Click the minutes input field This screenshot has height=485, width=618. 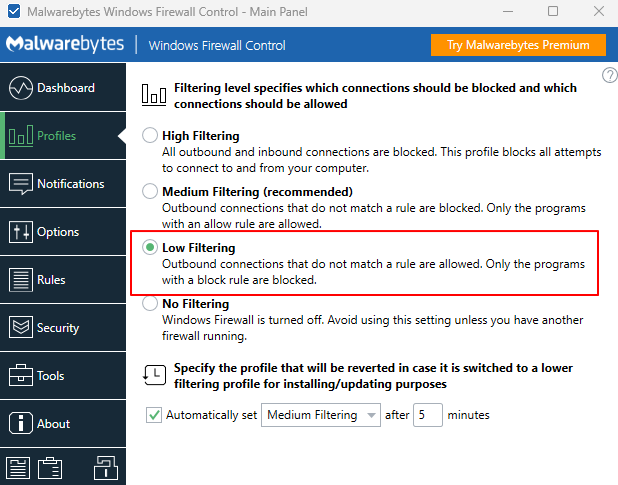pyautogui.click(x=427, y=415)
